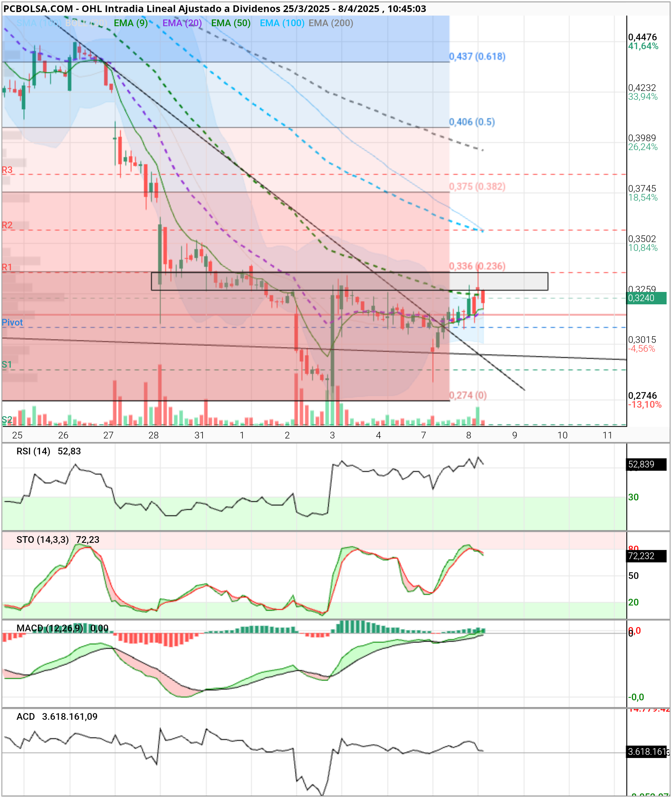The image size is (672, 798).
Task: Click the ACD 3.618.161,09 indicator label
Action: [57, 717]
